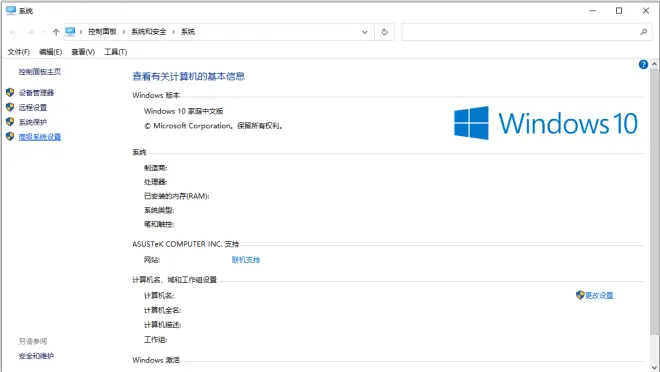Screen dimensions: 660x372
Task: Click 系统和安全 in breadcrumb path
Action: (149, 32)
